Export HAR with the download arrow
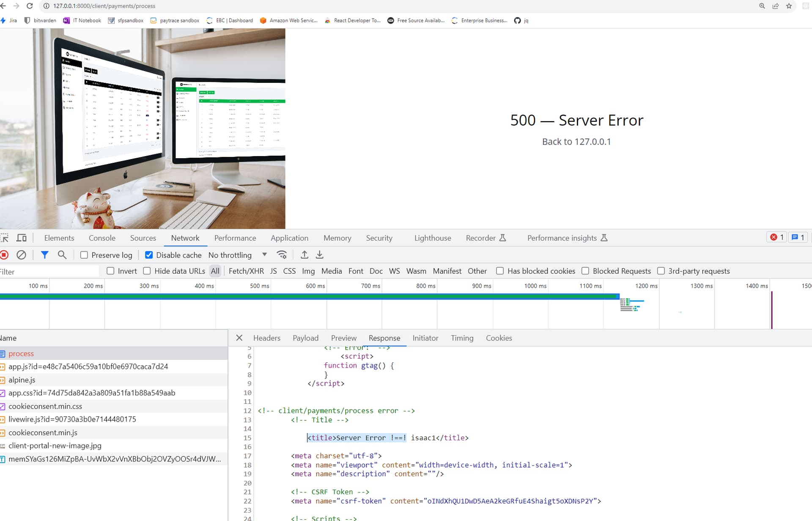Viewport: 812px width, 521px height. click(x=320, y=255)
